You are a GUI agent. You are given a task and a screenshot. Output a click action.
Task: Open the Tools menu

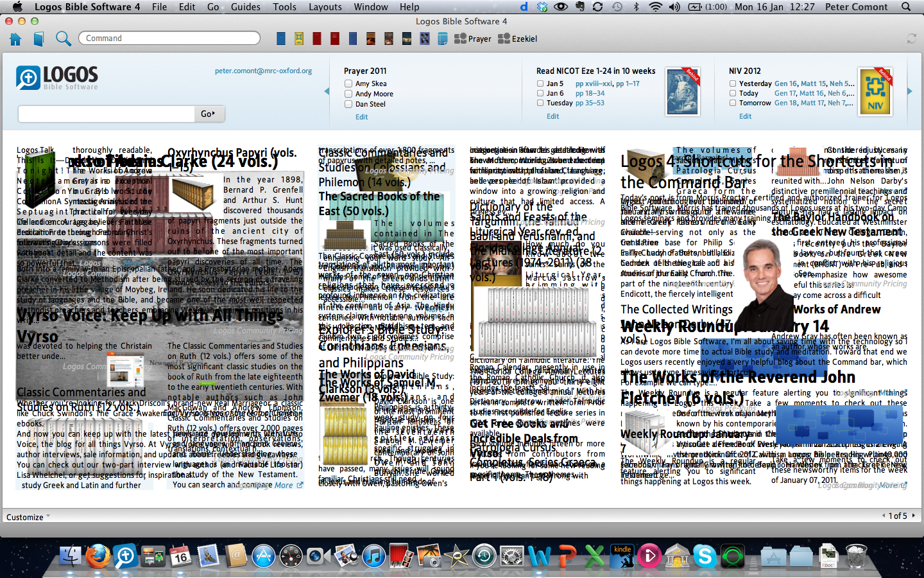[x=285, y=7]
